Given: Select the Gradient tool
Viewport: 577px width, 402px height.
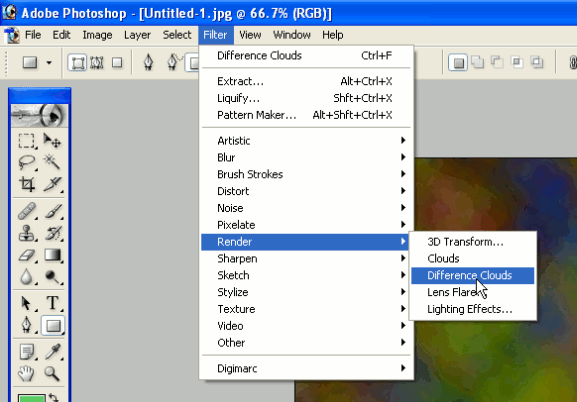Looking at the screenshot, I should [x=52, y=255].
